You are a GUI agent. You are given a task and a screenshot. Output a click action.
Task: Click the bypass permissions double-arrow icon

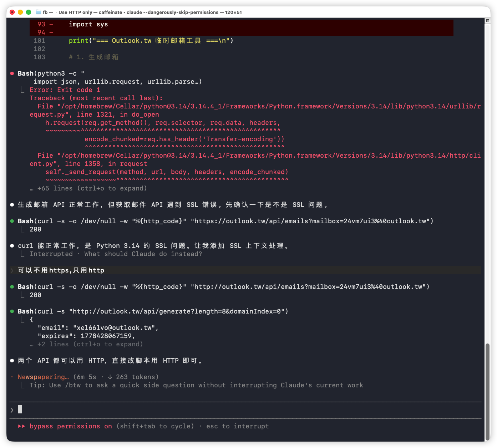tap(22, 426)
